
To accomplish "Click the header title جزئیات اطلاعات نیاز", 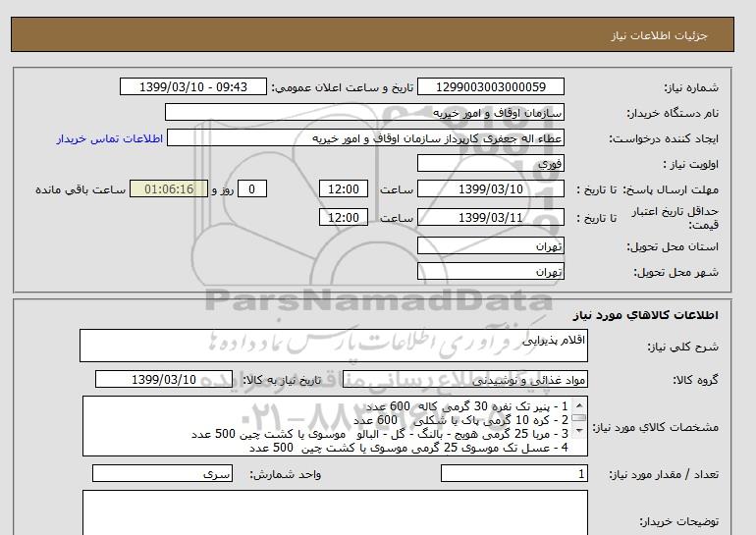I will click(659, 36).
